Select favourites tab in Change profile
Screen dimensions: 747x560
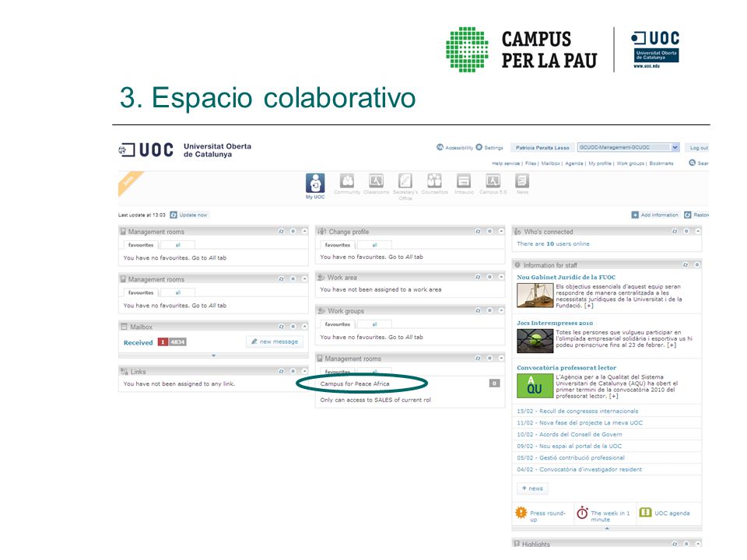[x=337, y=245]
